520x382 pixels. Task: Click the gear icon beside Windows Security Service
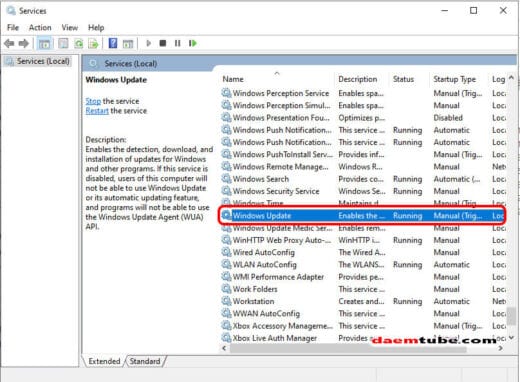(226, 191)
